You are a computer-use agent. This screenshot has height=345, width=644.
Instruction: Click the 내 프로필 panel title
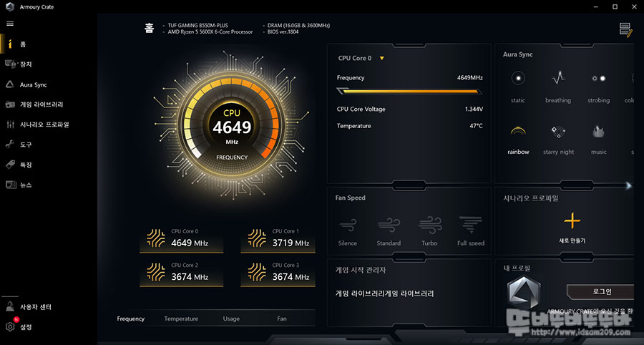(x=517, y=268)
